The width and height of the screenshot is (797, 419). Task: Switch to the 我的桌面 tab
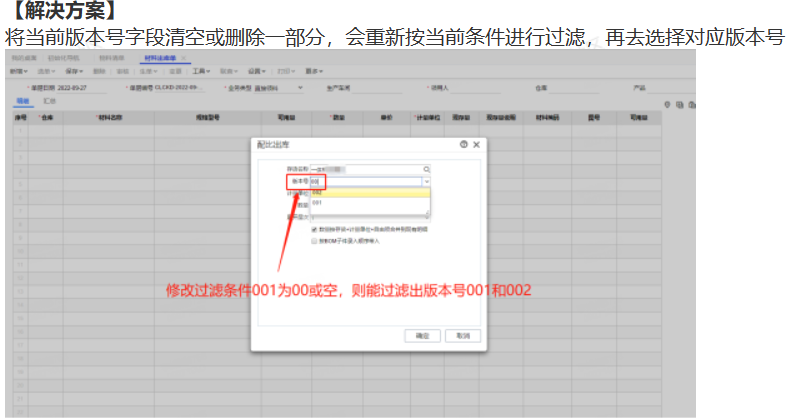pyautogui.click(x=24, y=58)
